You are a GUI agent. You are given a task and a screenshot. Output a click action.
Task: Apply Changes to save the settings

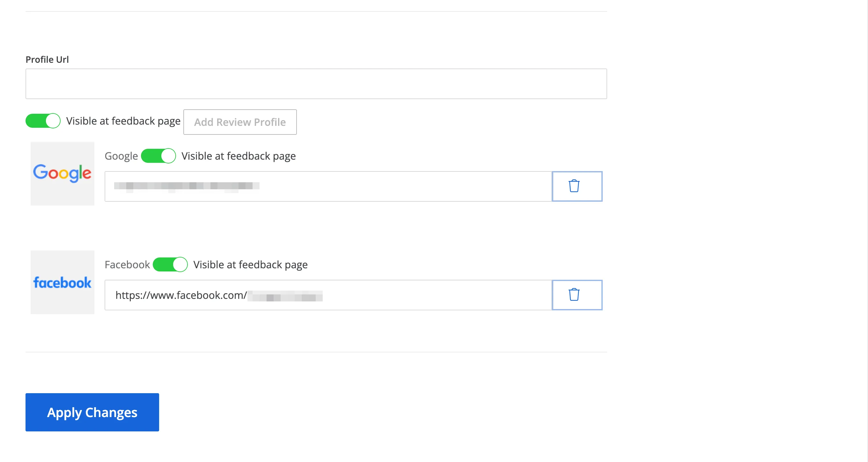92,412
